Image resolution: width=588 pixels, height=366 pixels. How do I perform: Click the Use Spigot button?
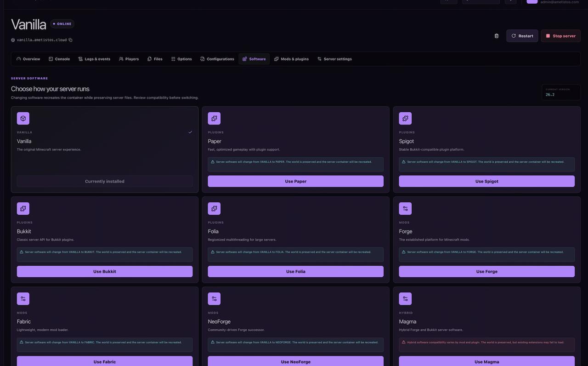tap(486, 181)
